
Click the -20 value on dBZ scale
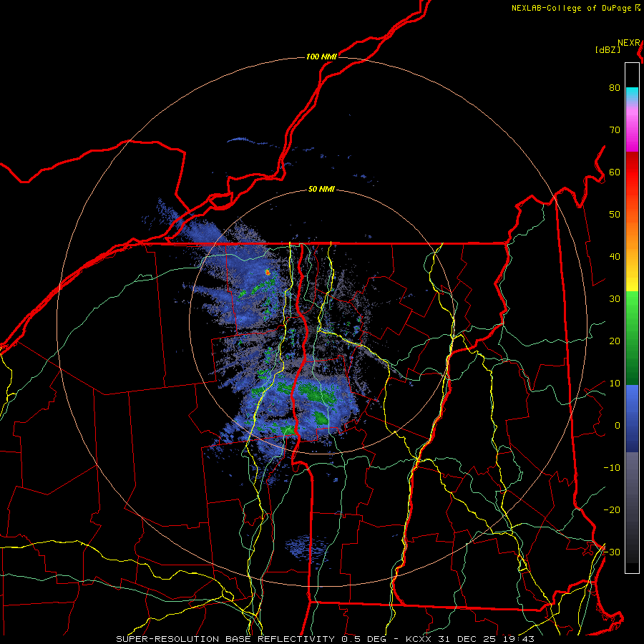612,510
